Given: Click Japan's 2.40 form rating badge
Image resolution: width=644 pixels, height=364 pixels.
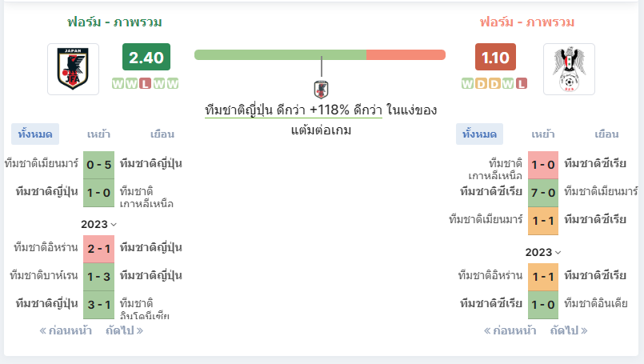Looking at the screenshot, I should tap(146, 58).
